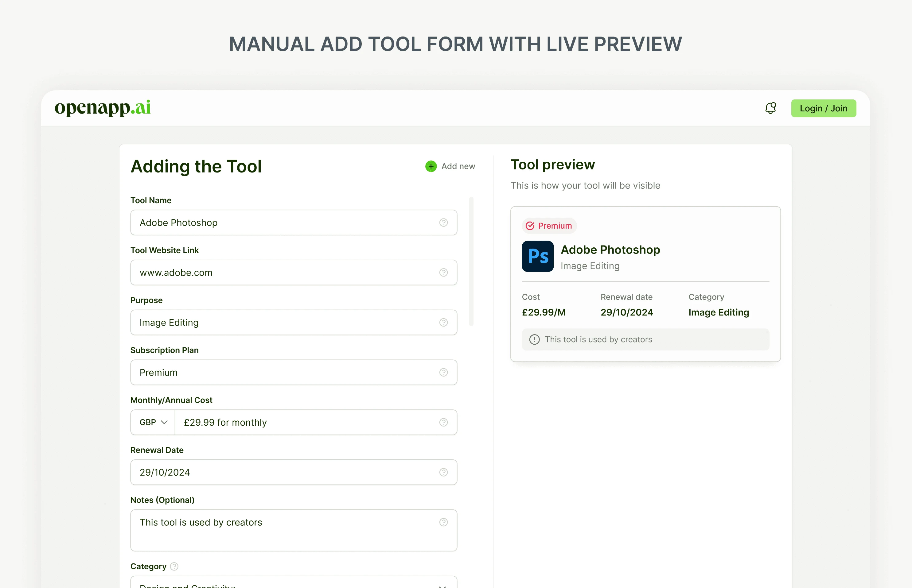Click help icon in Notes field
Screen dimensions: 912x588
443,522
